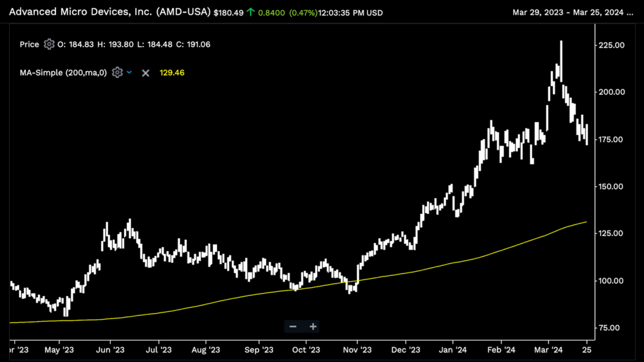Click the Advanced Micro Devices, Inc. title
Image resolution: width=644 pixels, height=362 pixels.
[x=110, y=12]
